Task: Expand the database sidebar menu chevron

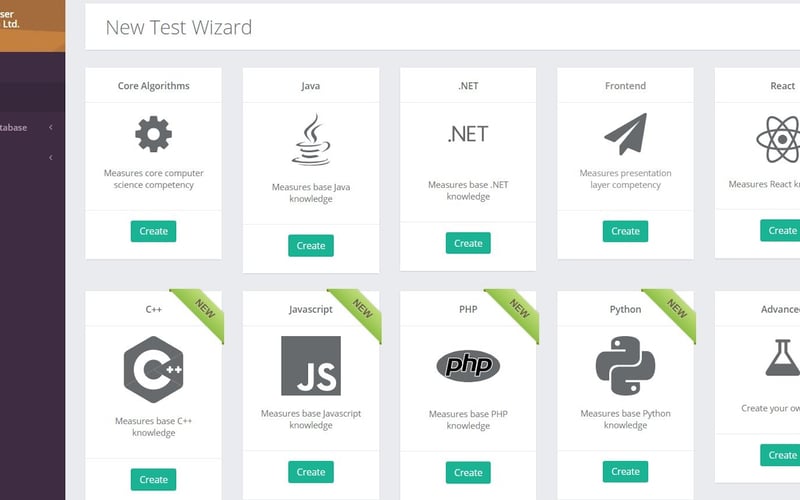Action: tap(51, 127)
